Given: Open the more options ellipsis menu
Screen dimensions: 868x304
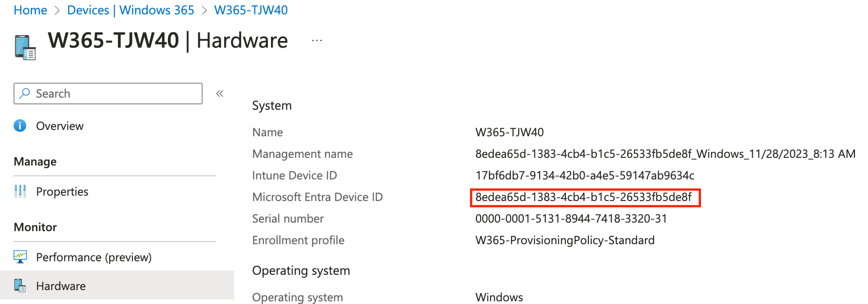Looking at the screenshot, I should tap(317, 40).
